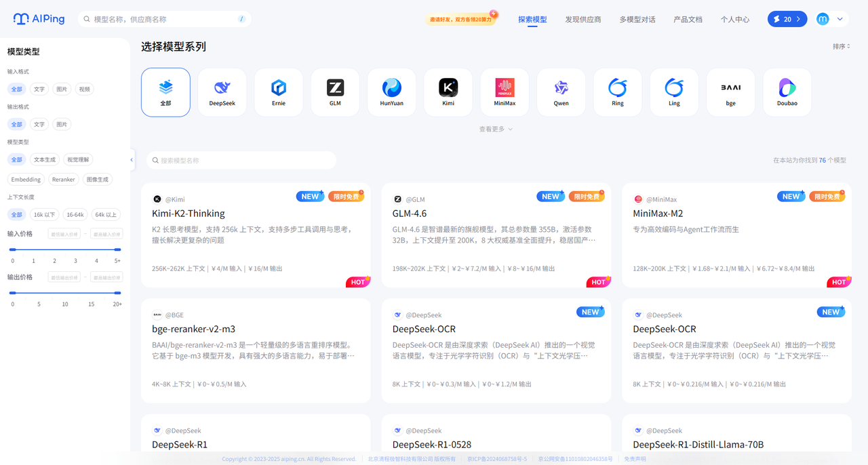The image size is (868, 465).
Task: Filter by 图像生成 model type
Action: point(97,180)
